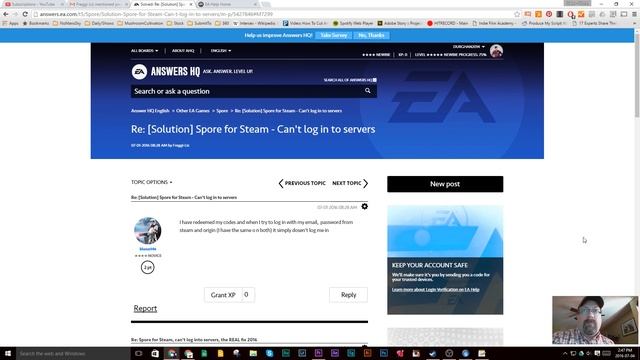Image resolution: width=640 pixels, height=360 pixels.
Task: Click the EA logo in Answers HQ header
Action: point(139,72)
